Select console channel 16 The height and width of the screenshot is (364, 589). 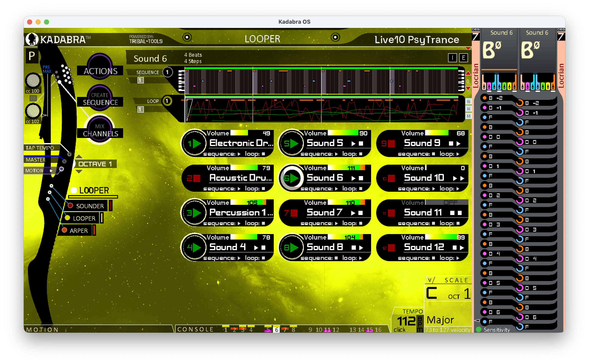(x=378, y=330)
